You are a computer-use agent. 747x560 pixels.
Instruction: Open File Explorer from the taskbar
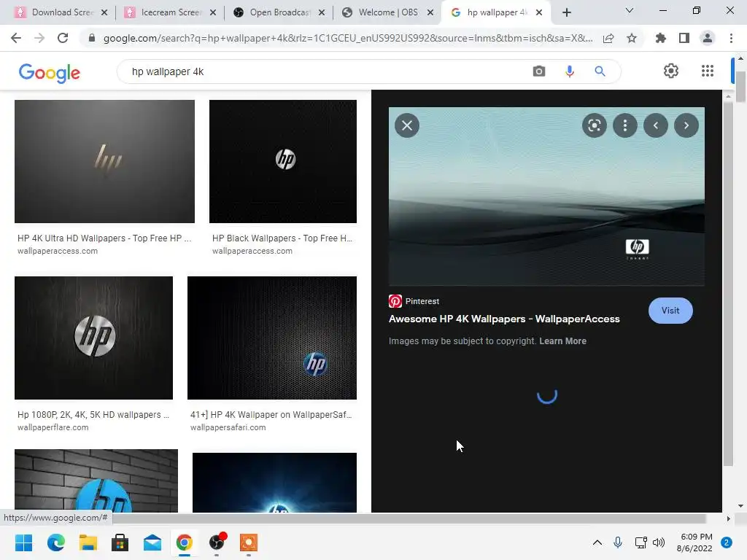pos(88,542)
